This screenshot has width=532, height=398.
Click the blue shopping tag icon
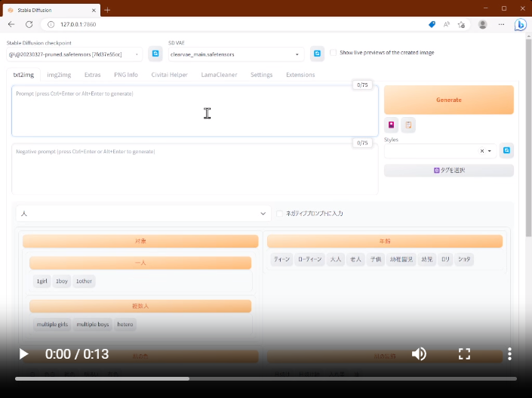[x=432, y=24]
